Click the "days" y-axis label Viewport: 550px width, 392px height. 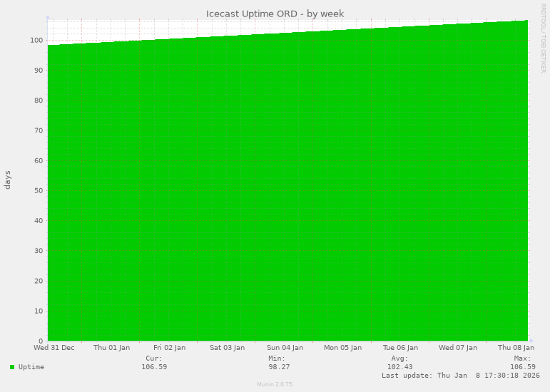pos(7,180)
